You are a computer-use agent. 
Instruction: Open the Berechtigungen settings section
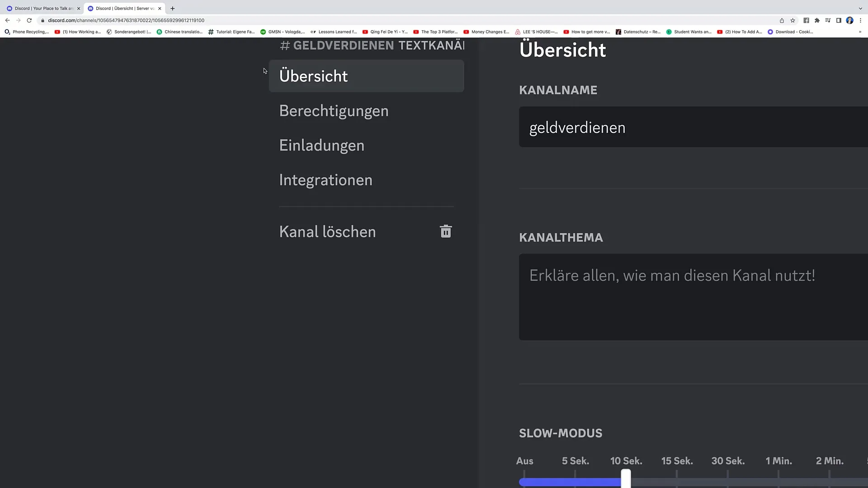coord(366,111)
